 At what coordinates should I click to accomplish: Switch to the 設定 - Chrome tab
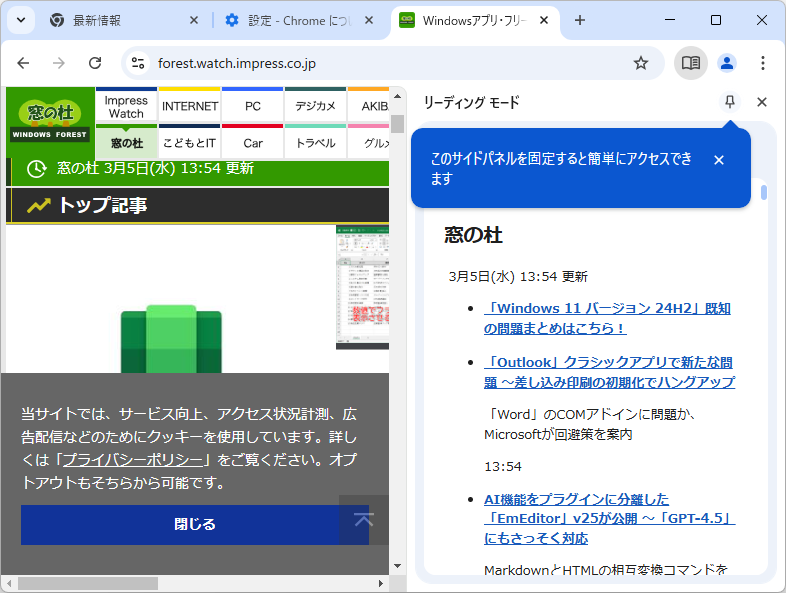point(299,20)
